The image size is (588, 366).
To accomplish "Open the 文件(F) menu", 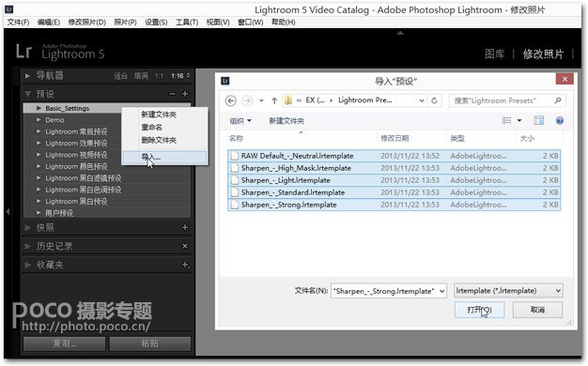I will coord(18,23).
